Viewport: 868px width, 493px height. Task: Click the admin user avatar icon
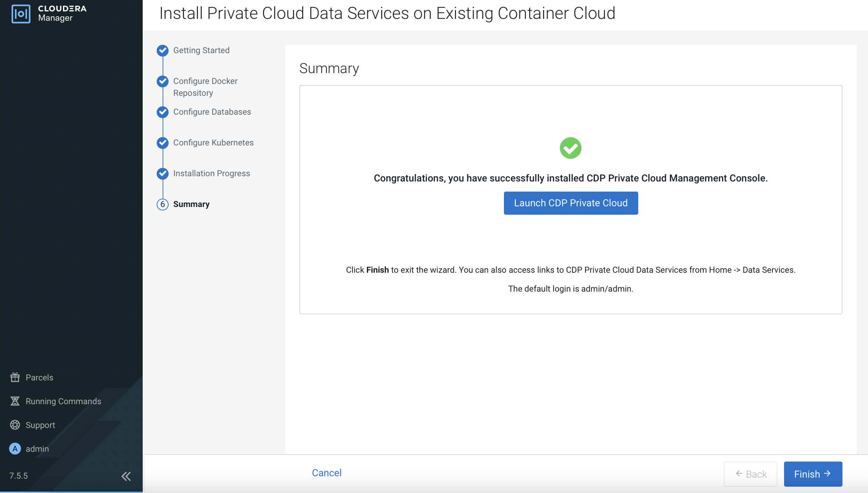coord(15,449)
